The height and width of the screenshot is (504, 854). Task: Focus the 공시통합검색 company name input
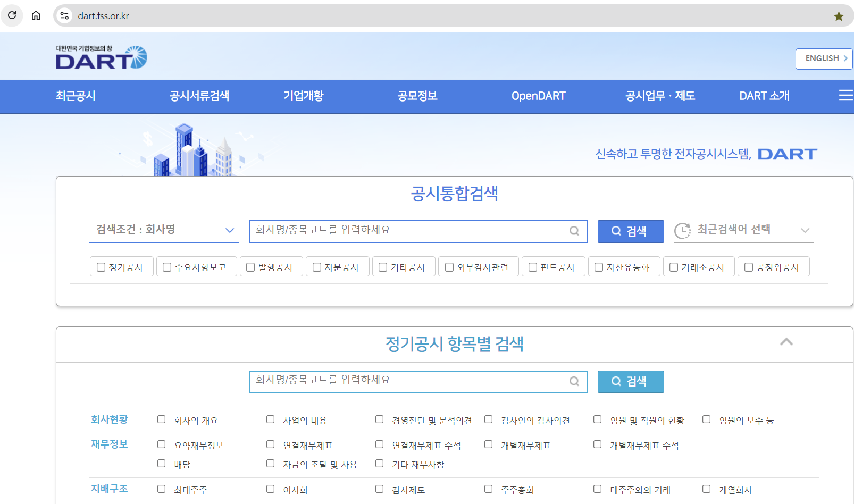418,231
